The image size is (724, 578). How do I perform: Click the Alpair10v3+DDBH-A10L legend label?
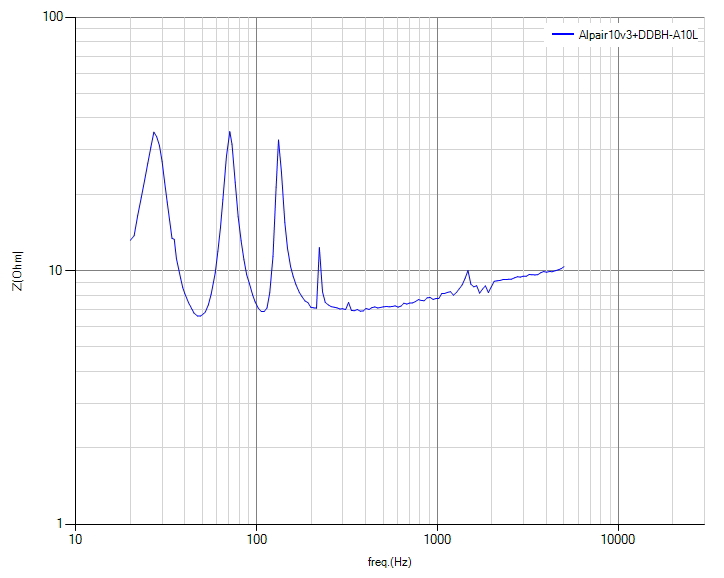638,35
